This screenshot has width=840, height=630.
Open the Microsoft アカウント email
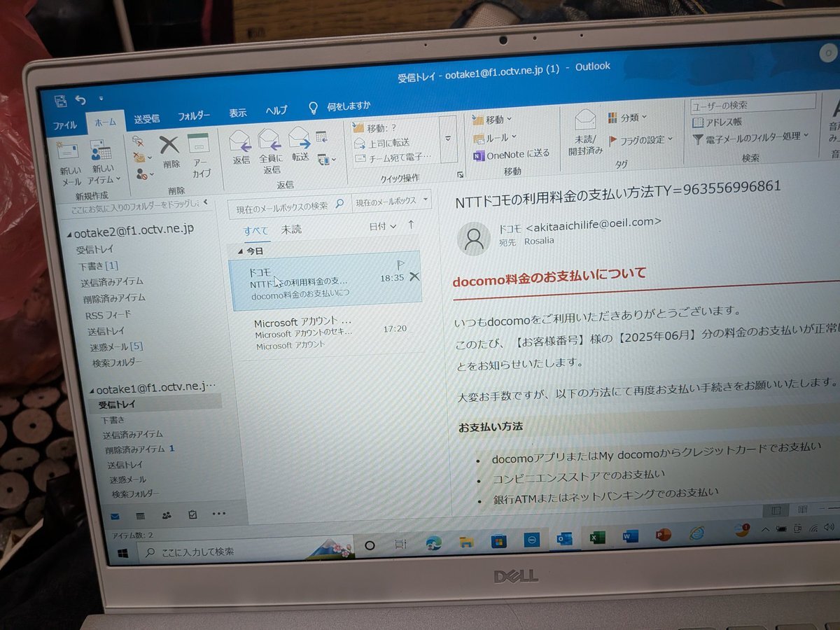click(328, 332)
